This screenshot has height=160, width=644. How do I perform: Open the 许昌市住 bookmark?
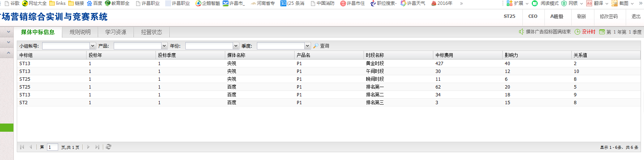click(352, 3)
